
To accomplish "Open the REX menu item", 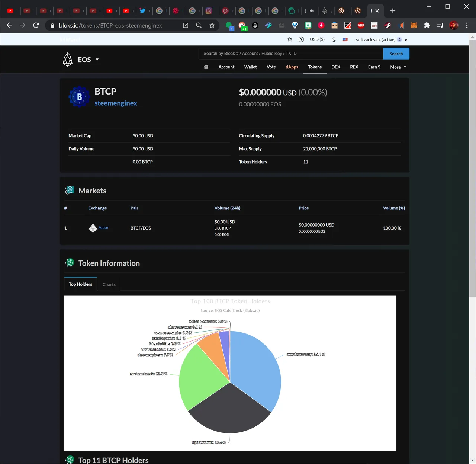I will (354, 67).
